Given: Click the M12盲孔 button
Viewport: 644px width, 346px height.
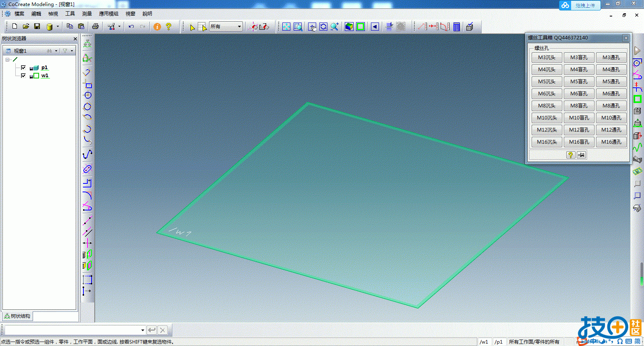Looking at the screenshot, I should point(579,130).
